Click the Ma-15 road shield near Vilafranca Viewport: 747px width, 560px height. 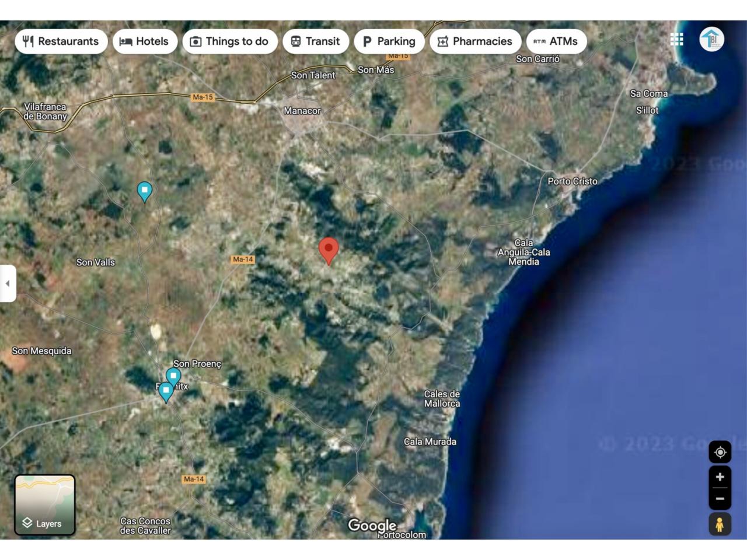click(203, 97)
